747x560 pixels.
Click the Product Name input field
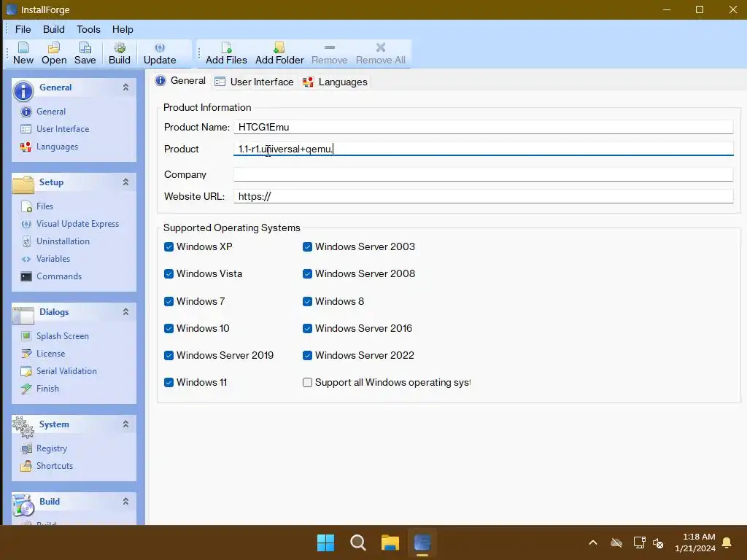[483, 127]
